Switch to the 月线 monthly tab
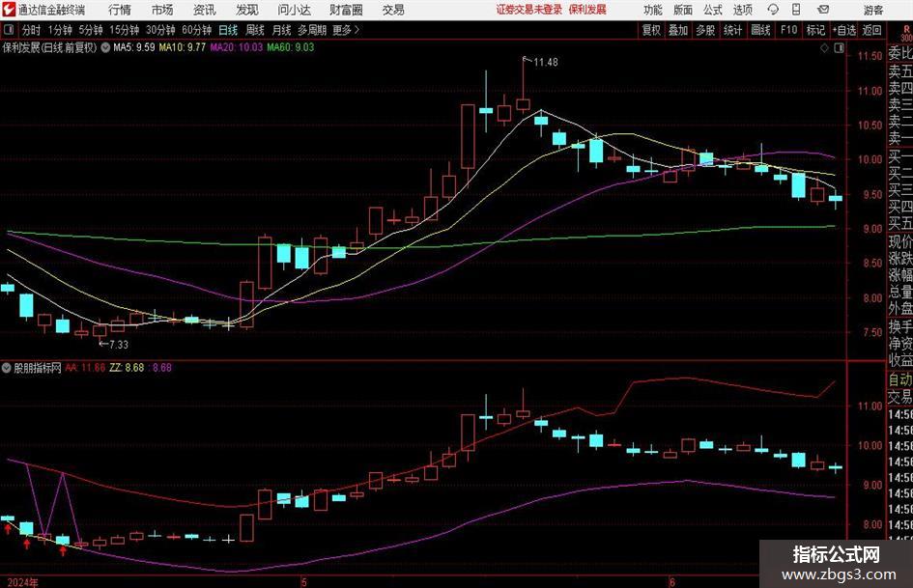The height and width of the screenshot is (588, 913). (x=281, y=30)
